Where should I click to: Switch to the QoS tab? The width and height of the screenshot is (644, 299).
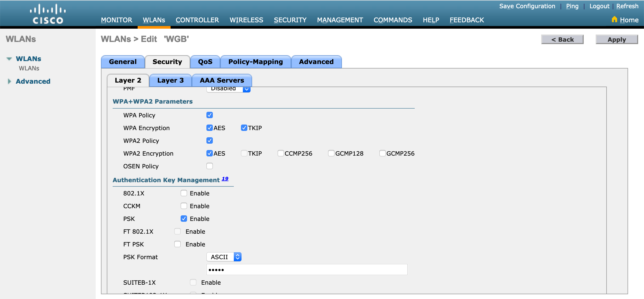(205, 62)
